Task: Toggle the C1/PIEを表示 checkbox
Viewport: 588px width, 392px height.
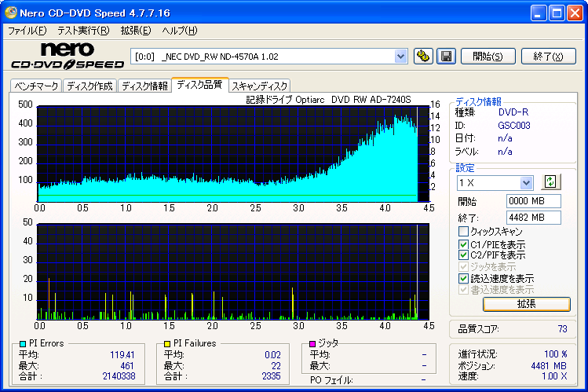Action: [x=463, y=244]
